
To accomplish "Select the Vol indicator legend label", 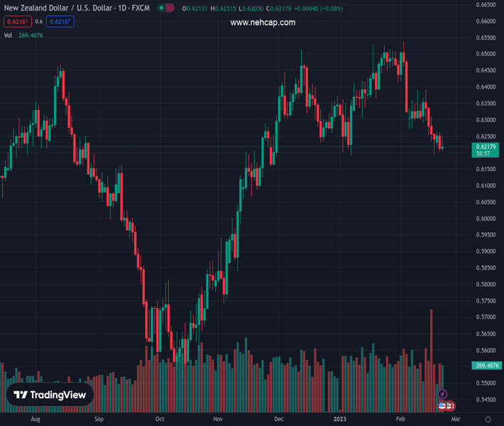I will [8, 35].
